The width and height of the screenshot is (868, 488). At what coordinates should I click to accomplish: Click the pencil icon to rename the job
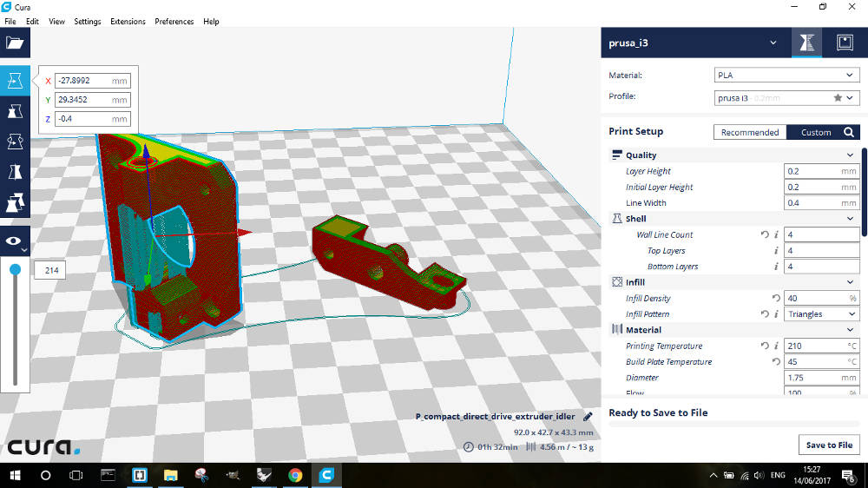tap(588, 417)
